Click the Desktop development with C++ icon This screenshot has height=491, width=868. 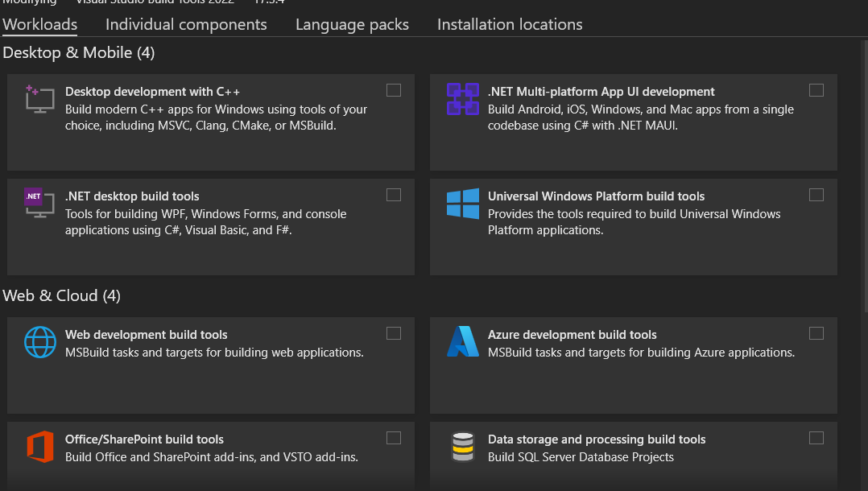pyautogui.click(x=40, y=99)
